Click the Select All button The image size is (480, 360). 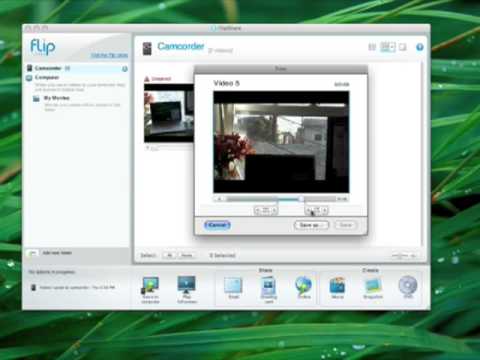point(170,256)
